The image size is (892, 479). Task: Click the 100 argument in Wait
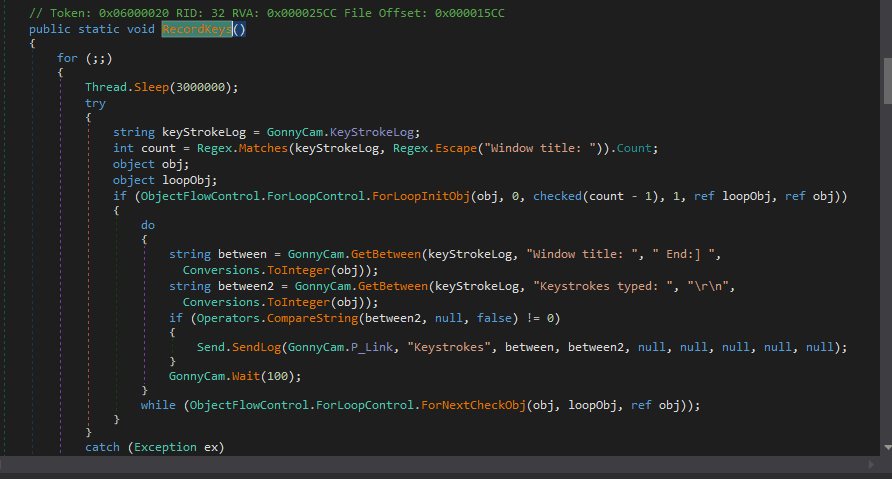pyautogui.click(x=278, y=376)
